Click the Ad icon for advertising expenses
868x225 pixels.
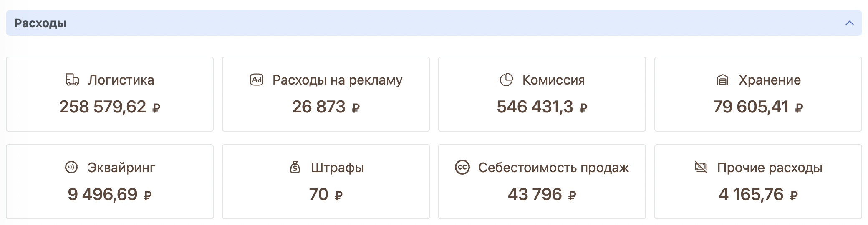[x=257, y=80]
